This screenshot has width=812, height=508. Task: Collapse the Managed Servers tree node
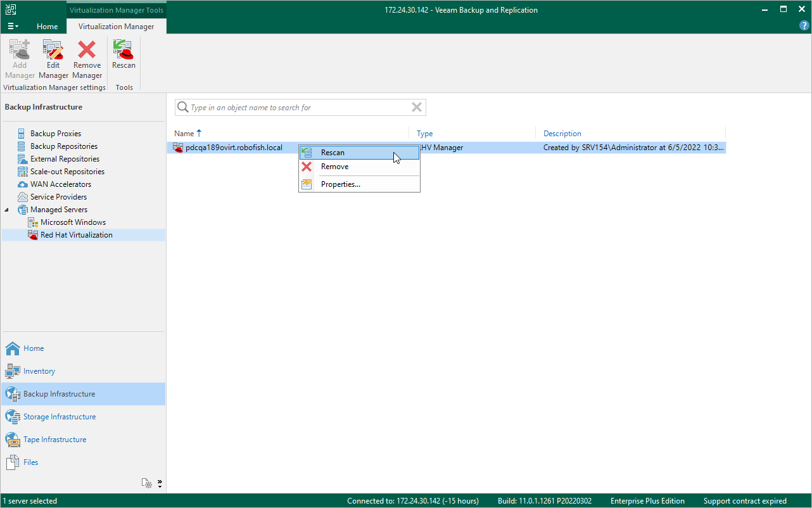point(7,210)
